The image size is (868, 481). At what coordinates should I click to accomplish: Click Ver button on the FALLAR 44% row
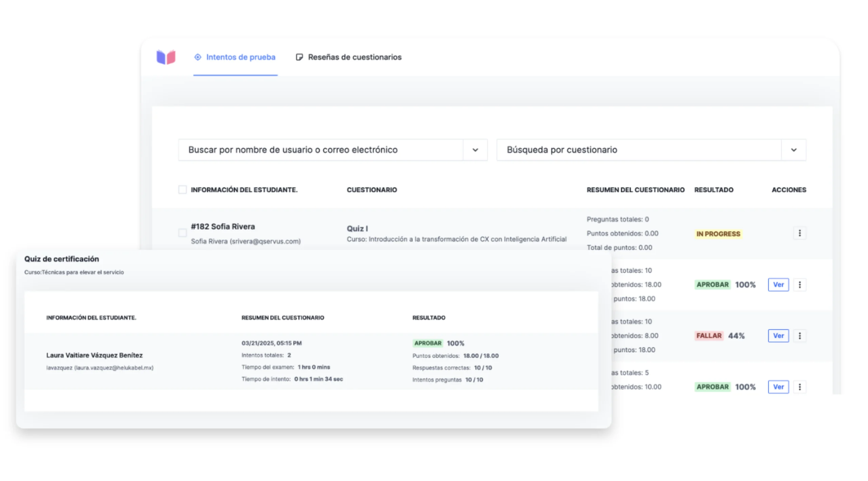click(778, 336)
